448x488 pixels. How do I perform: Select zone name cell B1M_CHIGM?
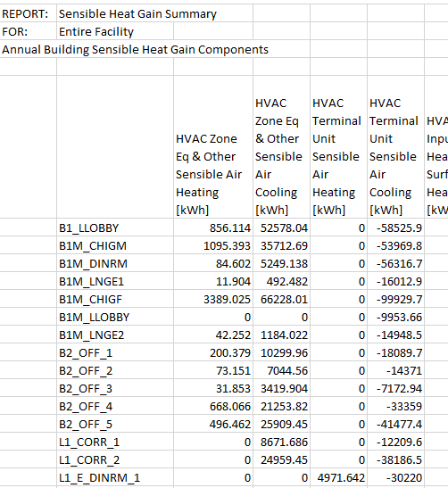pos(115,246)
